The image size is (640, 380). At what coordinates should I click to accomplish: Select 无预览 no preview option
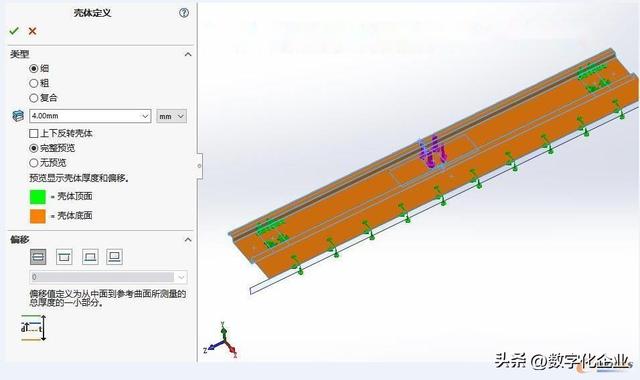34,163
